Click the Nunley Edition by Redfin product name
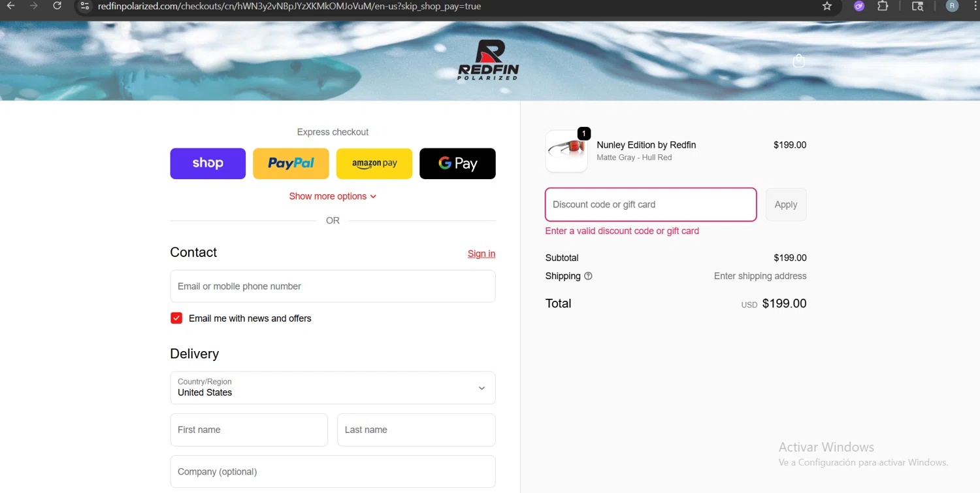 [x=646, y=145]
